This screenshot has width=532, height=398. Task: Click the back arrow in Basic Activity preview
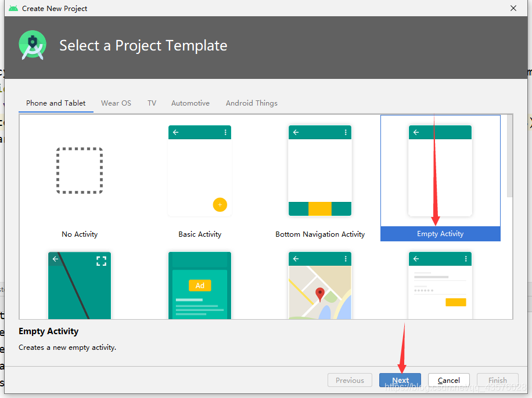tap(175, 132)
